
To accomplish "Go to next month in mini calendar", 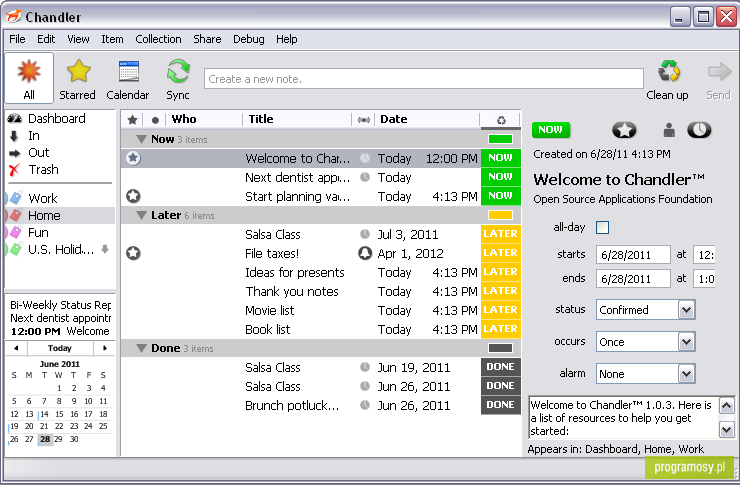I will pyautogui.click(x=104, y=348).
